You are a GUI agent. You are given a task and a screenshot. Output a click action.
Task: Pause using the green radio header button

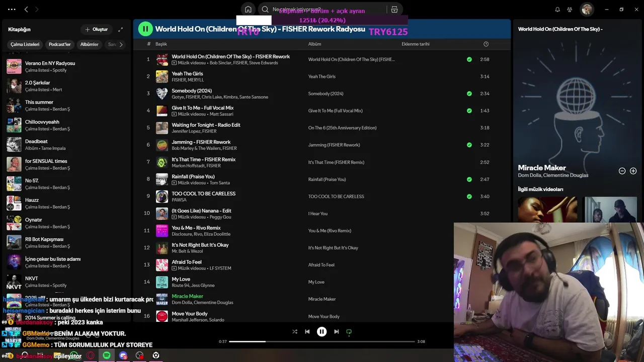tap(145, 29)
